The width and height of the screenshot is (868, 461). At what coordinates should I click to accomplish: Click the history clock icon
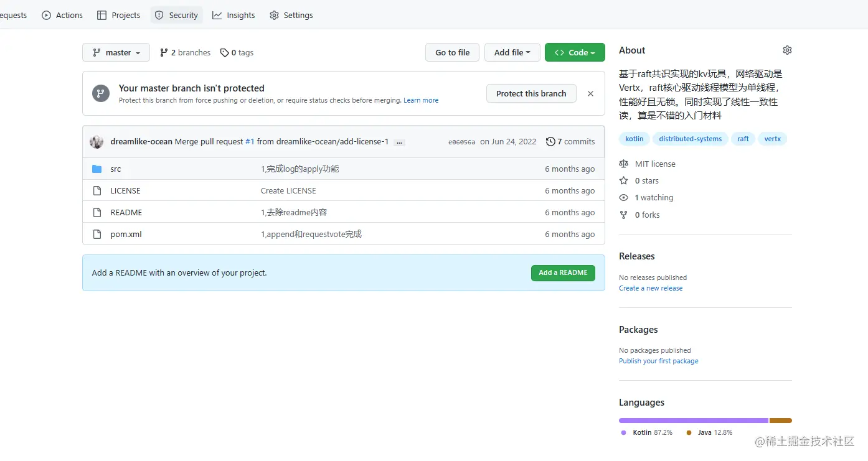click(x=550, y=142)
